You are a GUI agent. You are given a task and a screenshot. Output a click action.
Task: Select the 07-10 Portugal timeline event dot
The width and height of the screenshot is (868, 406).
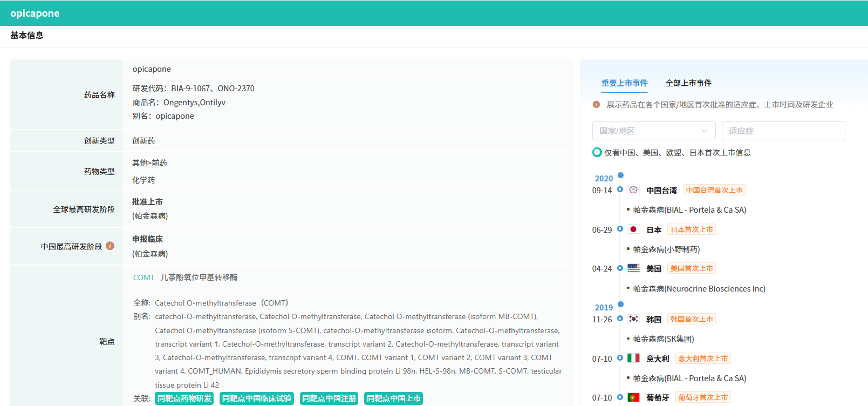[620, 397]
